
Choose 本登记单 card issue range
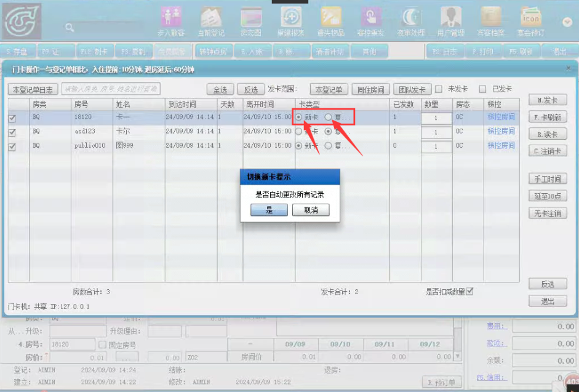click(329, 89)
